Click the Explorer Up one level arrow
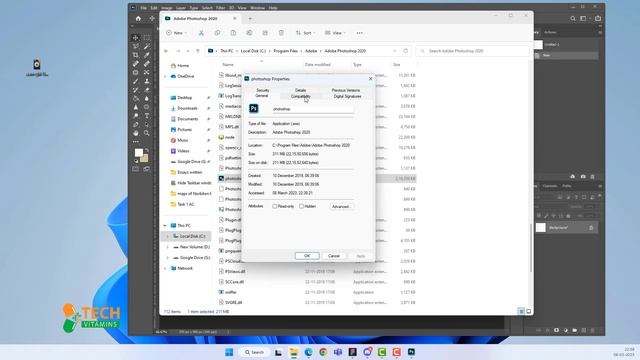The image size is (640, 360). pyautogui.click(x=198, y=51)
